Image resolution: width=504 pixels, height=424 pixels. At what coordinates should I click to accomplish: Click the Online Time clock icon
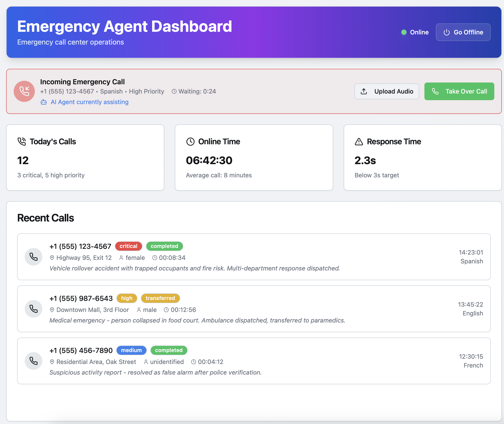190,142
